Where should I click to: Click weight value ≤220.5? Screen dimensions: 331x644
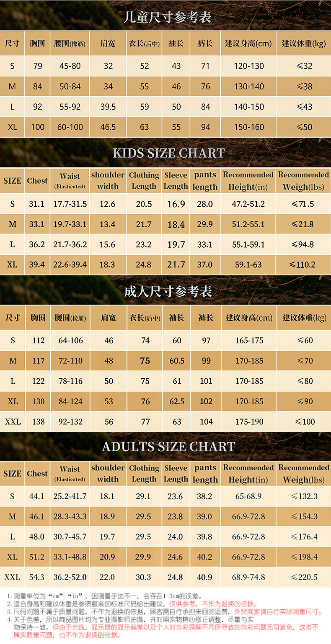tap(305, 577)
